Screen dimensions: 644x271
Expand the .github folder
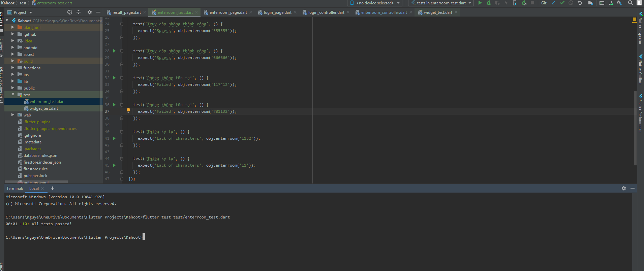click(13, 34)
